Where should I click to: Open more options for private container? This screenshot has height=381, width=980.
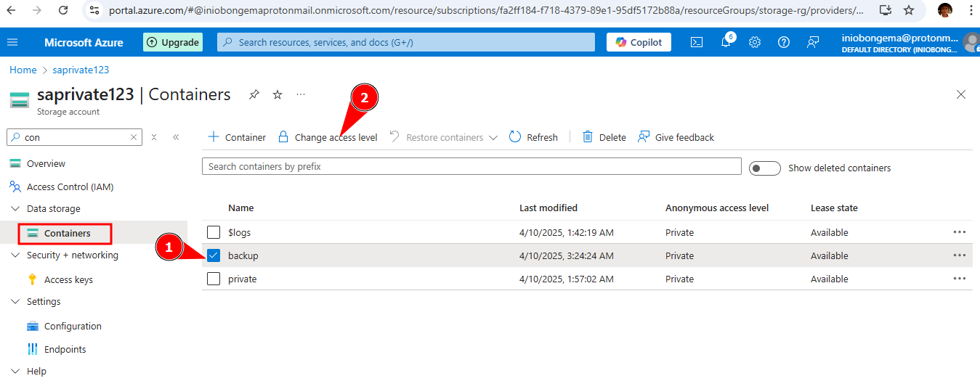(959, 279)
